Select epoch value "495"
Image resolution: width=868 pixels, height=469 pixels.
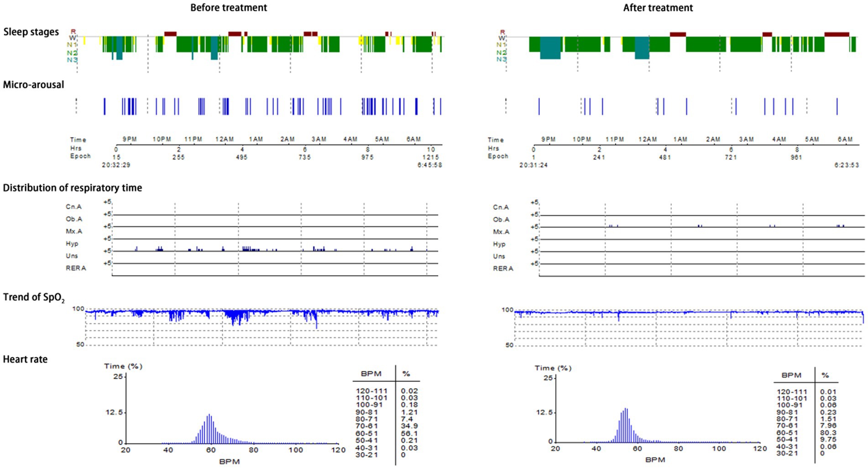click(241, 157)
